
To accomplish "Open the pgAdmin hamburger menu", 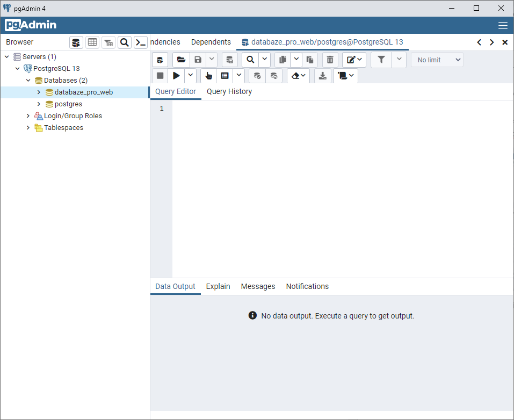I will (x=503, y=26).
